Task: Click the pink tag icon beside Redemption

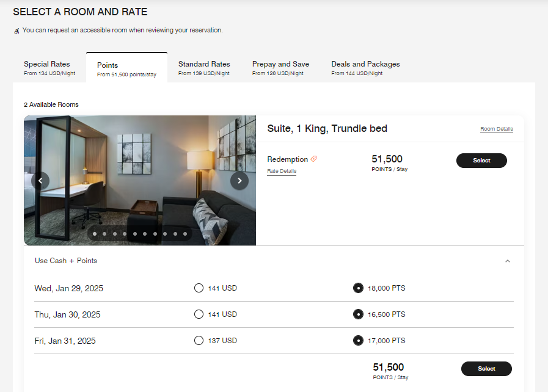Action: [x=314, y=158]
